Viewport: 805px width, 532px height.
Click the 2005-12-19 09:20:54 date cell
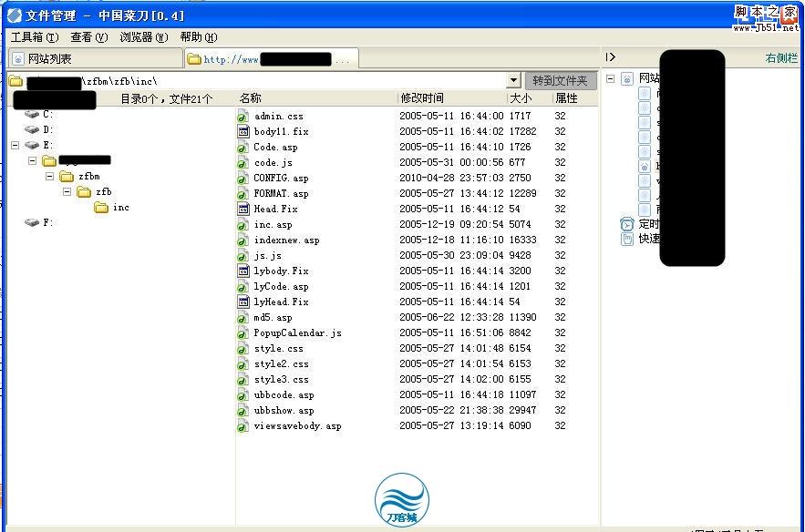[x=452, y=224]
